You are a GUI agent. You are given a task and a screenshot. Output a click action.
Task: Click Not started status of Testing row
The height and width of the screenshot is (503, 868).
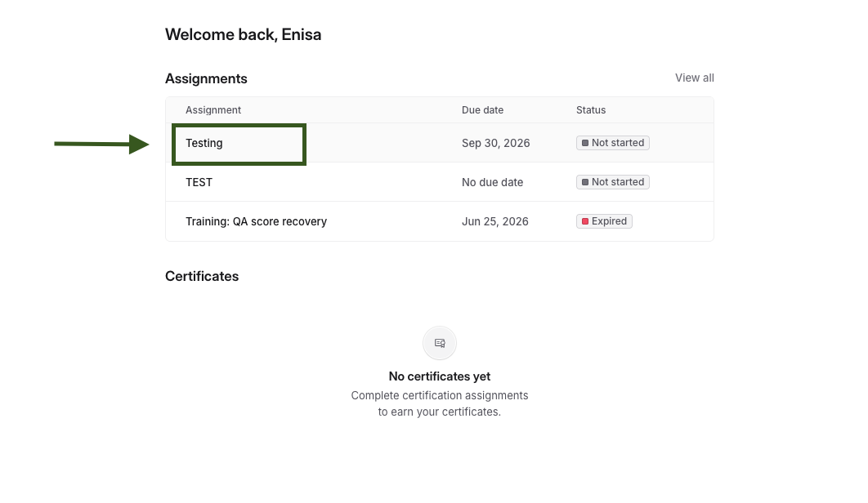(x=613, y=143)
